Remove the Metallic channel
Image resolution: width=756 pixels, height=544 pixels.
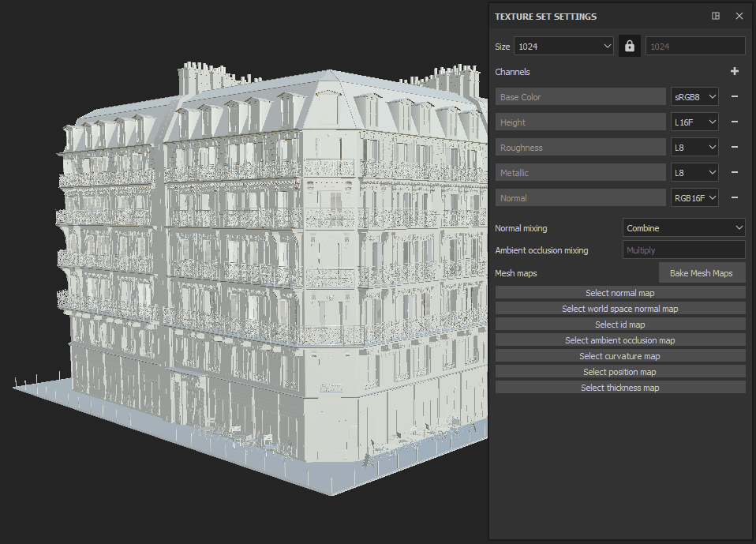pos(735,172)
